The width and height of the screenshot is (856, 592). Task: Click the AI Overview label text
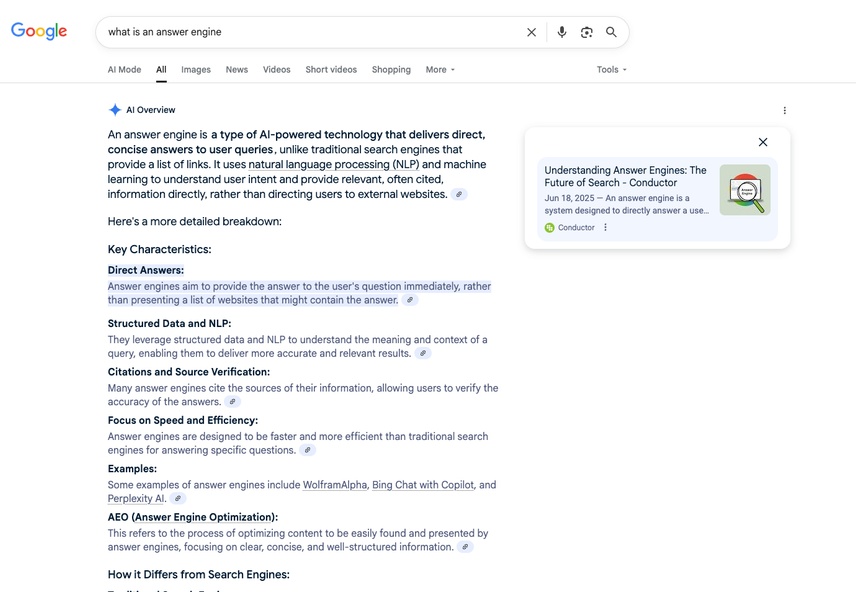(151, 110)
